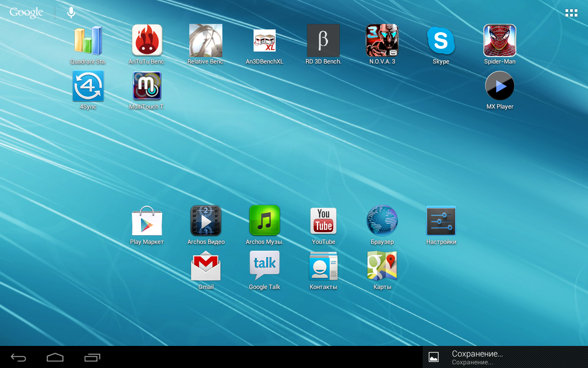Open Настройки settings app
588x368 pixels.
click(441, 221)
